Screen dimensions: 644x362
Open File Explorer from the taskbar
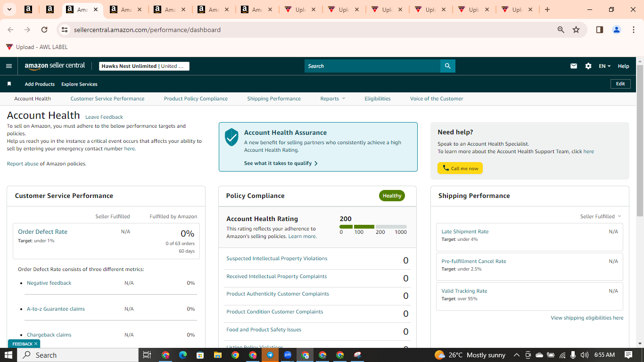coord(218,355)
